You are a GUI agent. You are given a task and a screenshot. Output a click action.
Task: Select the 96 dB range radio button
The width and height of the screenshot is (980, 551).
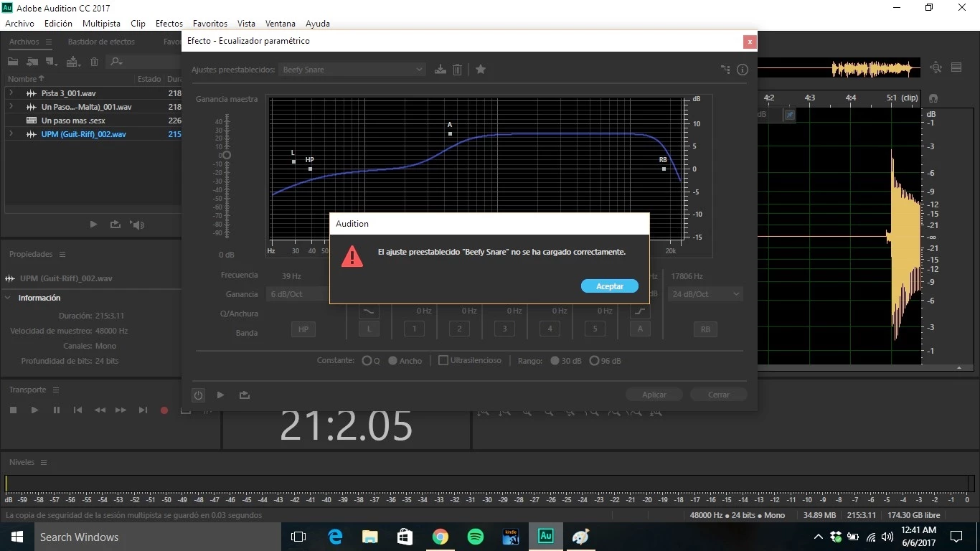594,361
